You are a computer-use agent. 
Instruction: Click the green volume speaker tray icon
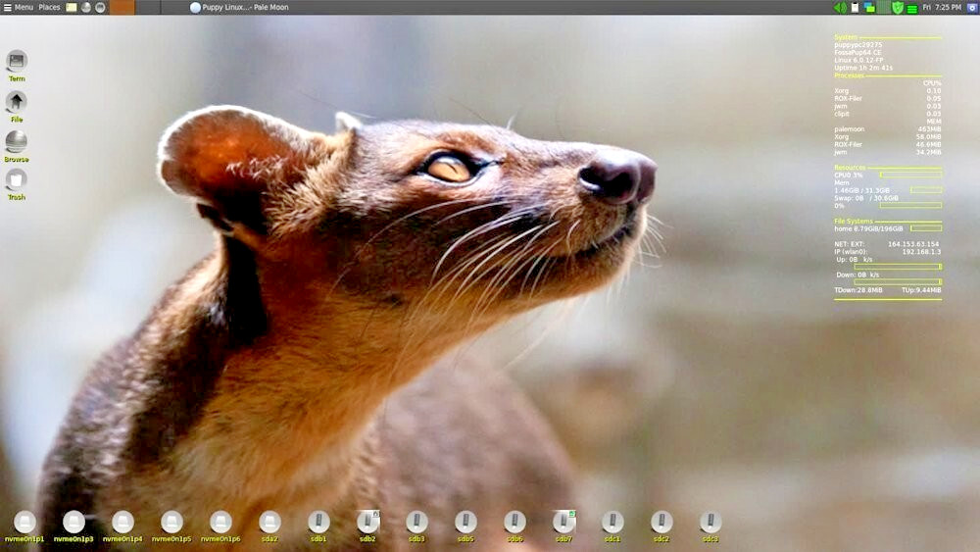click(x=841, y=8)
